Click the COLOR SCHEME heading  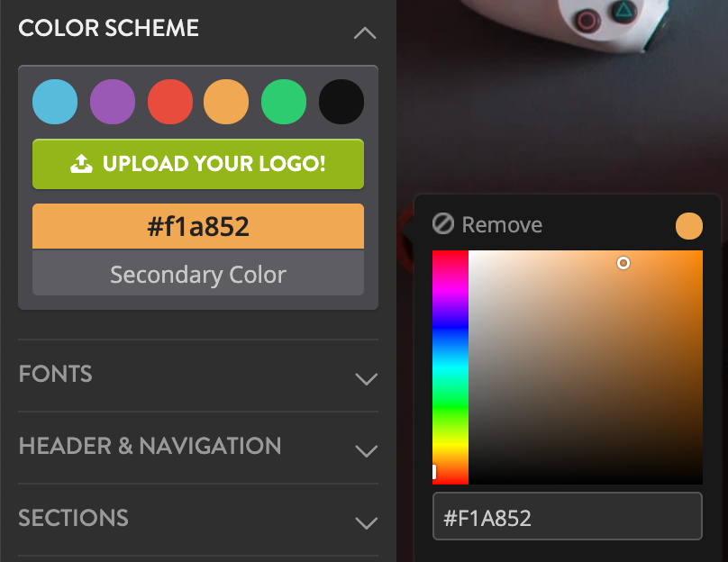(x=108, y=28)
